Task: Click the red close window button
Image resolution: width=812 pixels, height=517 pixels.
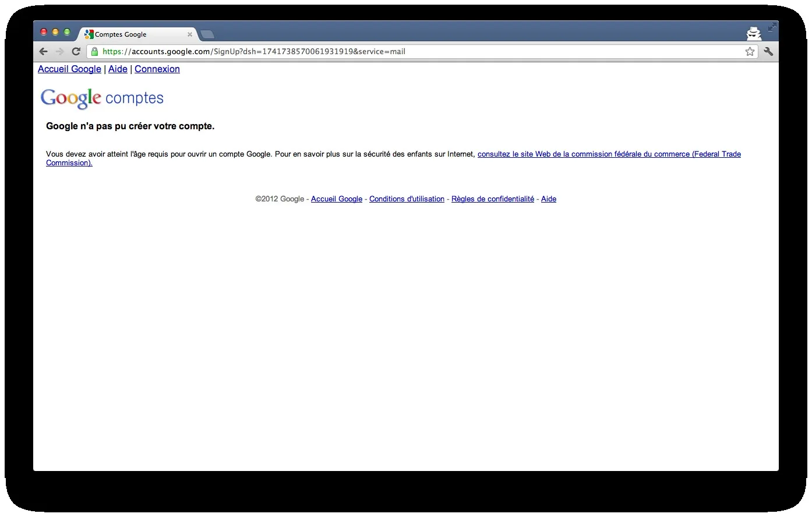Action: click(44, 32)
